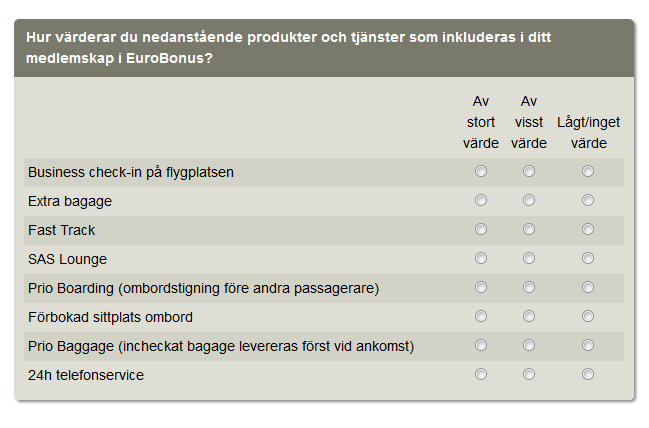
Task: Mark Prio Boarding as 'Lågt/inget värde'
Action: coord(588,287)
